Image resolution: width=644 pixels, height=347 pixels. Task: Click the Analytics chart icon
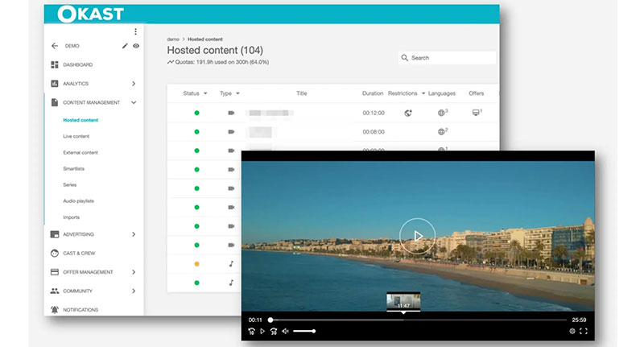pyautogui.click(x=55, y=84)
